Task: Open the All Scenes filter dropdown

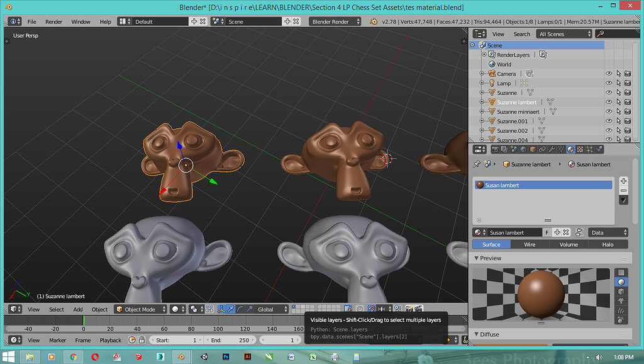Action: pyautogui.click(x=564, y=33)
